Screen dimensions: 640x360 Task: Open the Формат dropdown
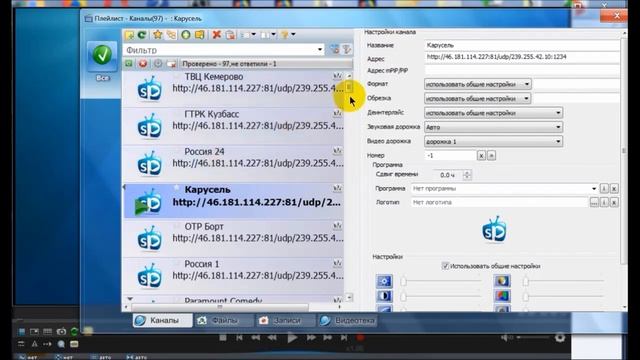pyautogui.click(x=478, y=84)
